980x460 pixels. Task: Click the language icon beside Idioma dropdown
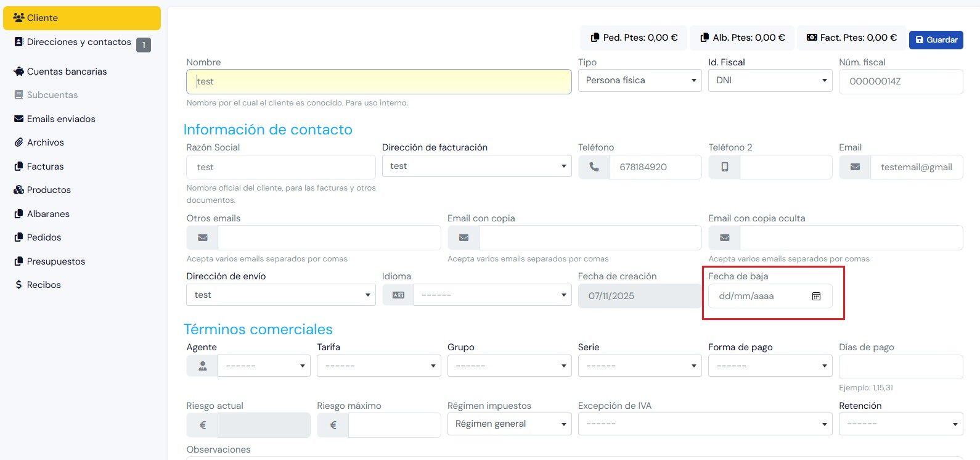click(398, 295)
